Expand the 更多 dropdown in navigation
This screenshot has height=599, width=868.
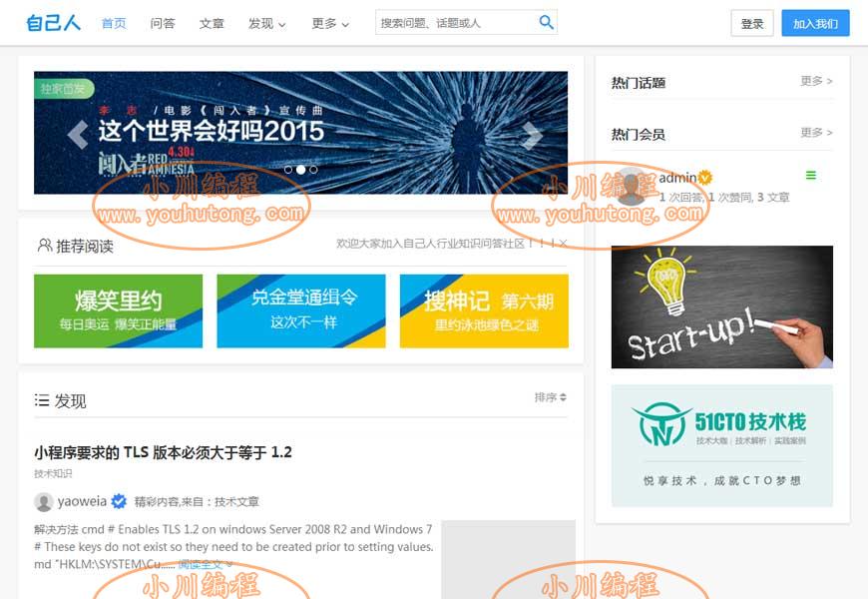click(x=330, y=23)
